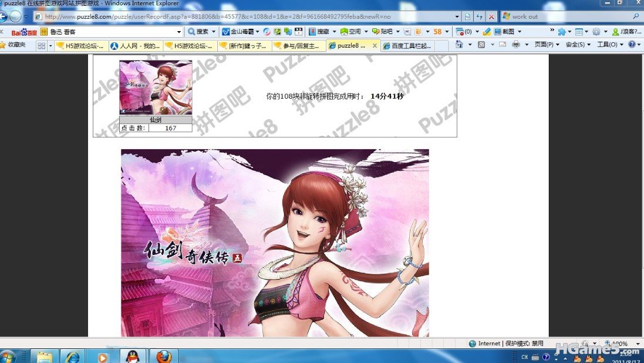Click the translate icon on Baidu toolbar
This screenshot has width=644, height=363.
pos(288,31)
